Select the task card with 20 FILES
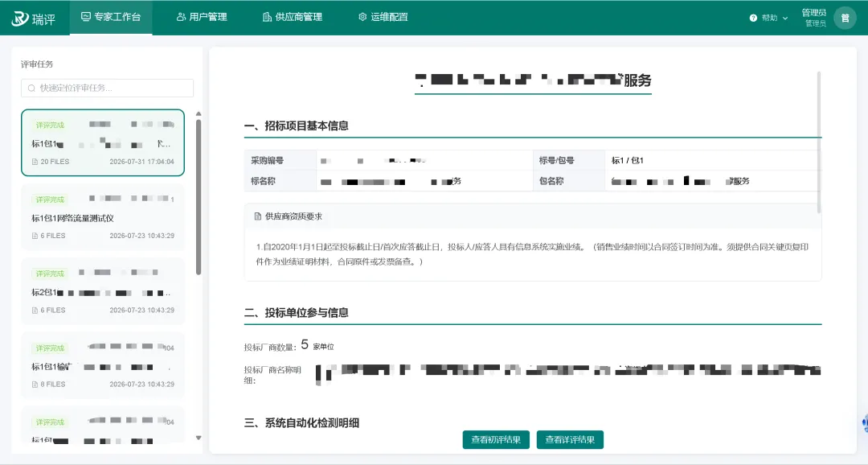 pos(103,143)
